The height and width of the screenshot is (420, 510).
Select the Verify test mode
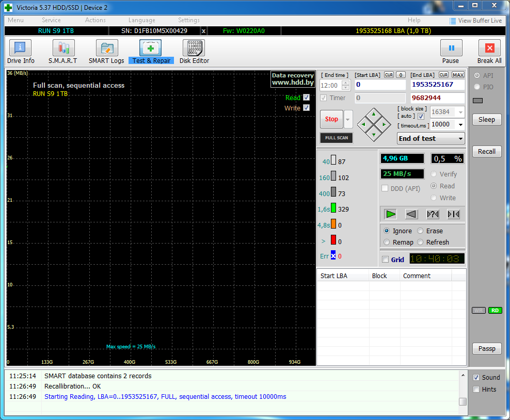click(434, 174)
